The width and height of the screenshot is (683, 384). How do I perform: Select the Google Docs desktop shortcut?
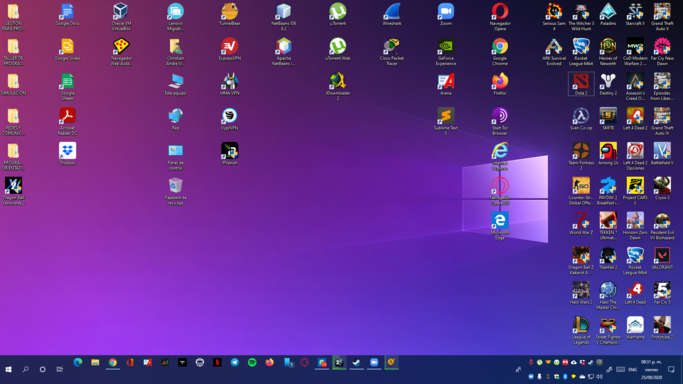[68, 15]
